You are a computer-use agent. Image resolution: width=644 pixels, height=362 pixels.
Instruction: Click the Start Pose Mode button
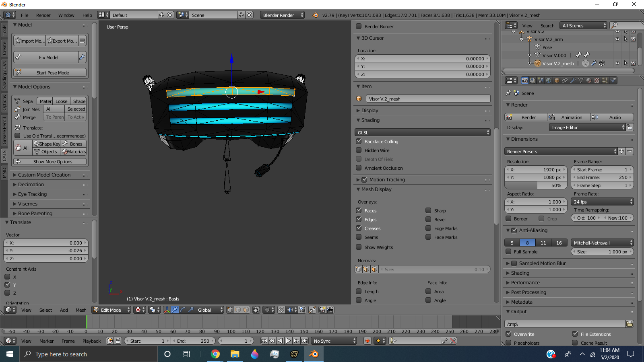(x=50, y=72)
